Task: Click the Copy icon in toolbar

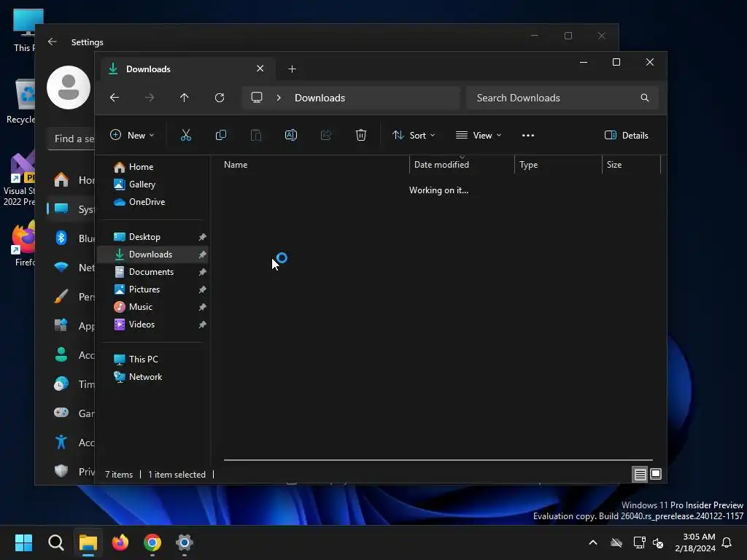Action: pyautogui.click(x=220, y=135)
